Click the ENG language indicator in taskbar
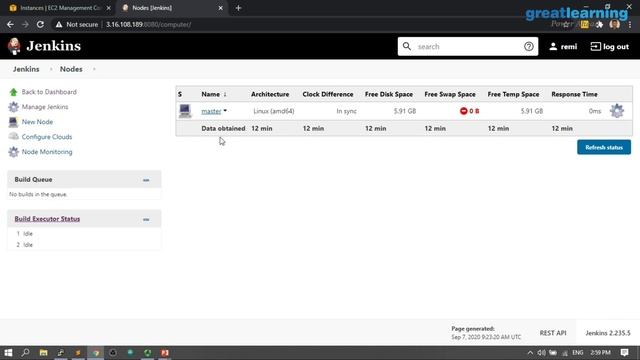 tap(577, 353)
